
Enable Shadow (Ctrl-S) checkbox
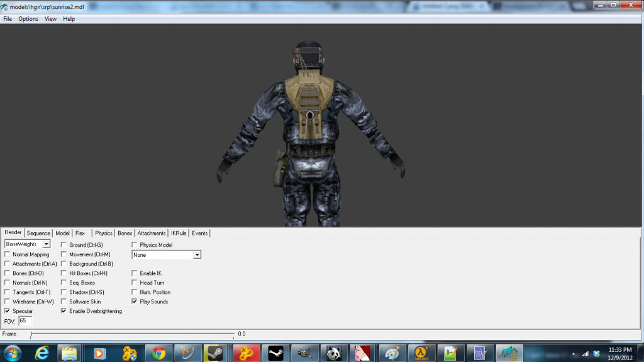click(x=64, y=292)
